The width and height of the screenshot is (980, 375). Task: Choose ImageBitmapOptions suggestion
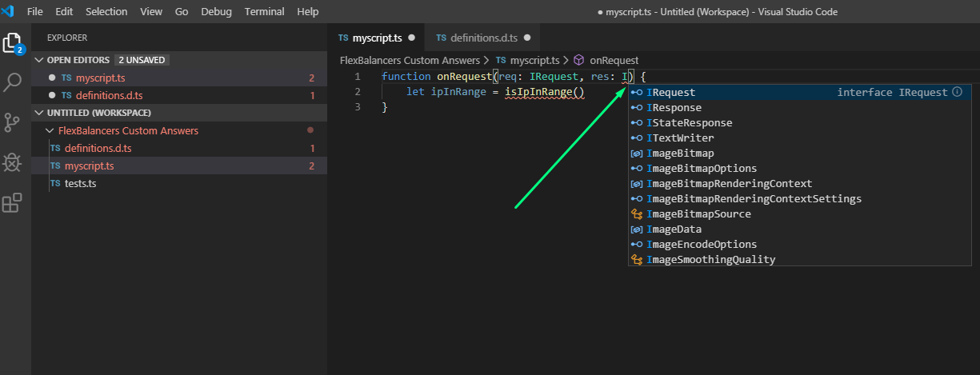[701, 169]
